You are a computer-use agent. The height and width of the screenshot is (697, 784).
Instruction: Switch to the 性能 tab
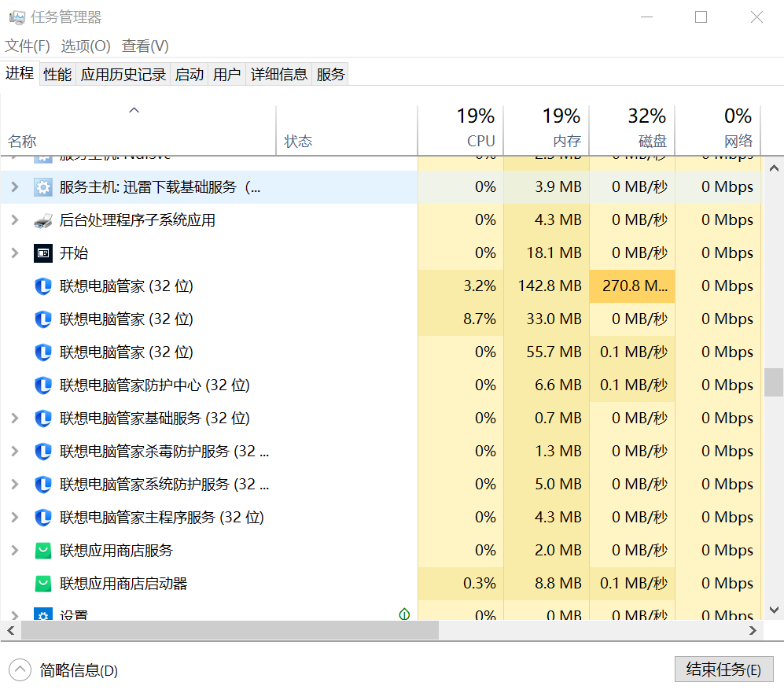(x=57, y=75)
